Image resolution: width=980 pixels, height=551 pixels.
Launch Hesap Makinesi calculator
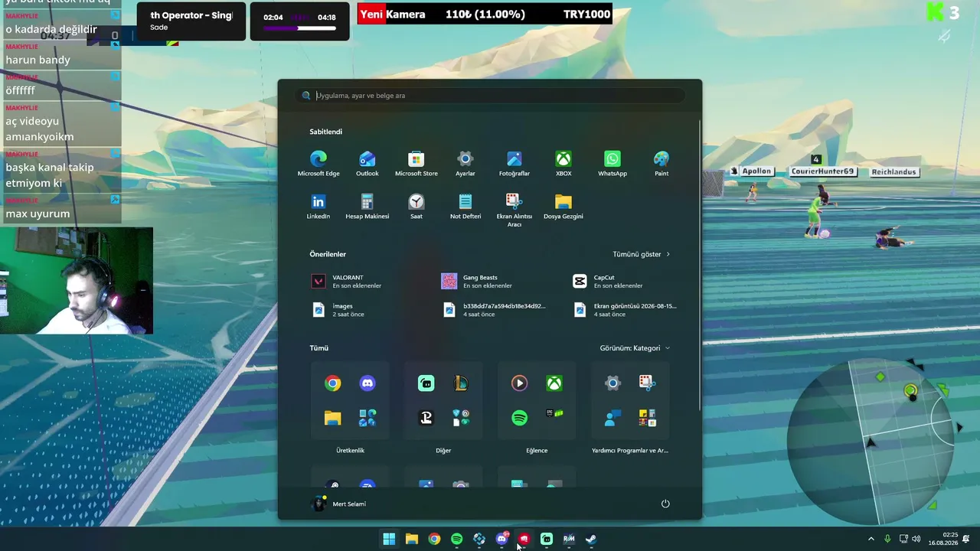pyautogui.click(x=367, y=207)
